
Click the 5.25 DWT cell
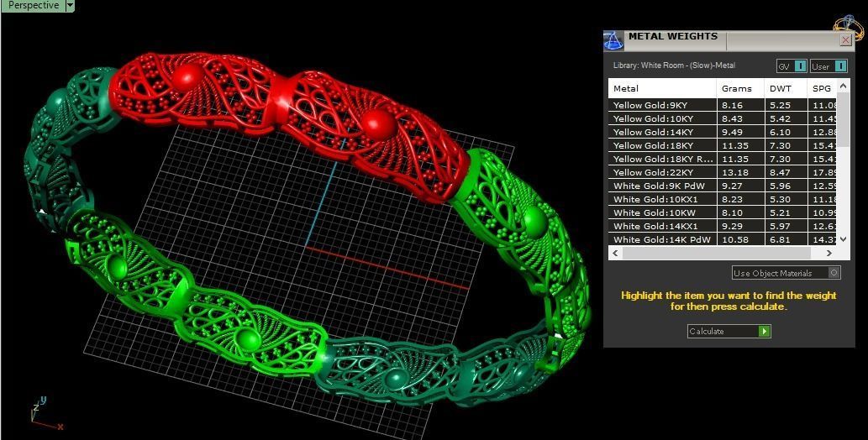786,105
